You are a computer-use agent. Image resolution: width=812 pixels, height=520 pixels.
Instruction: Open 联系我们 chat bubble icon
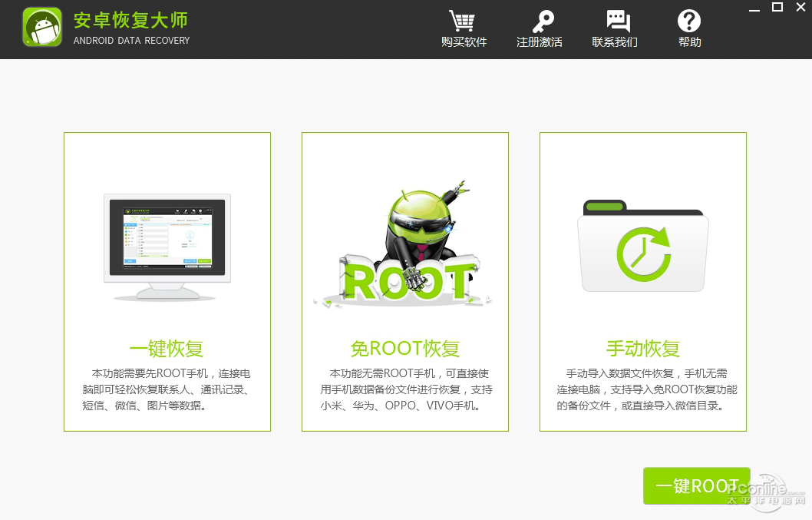tap(619, 22)
